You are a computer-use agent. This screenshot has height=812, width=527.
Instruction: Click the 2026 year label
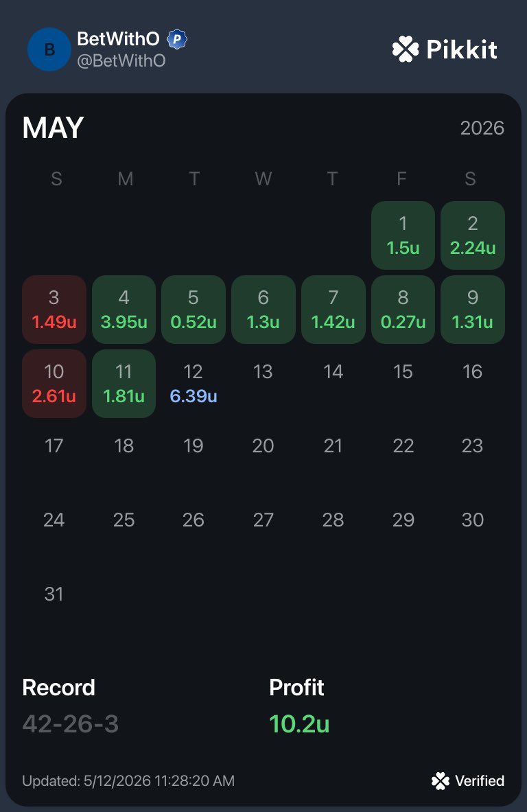click(x=482, y=128)
